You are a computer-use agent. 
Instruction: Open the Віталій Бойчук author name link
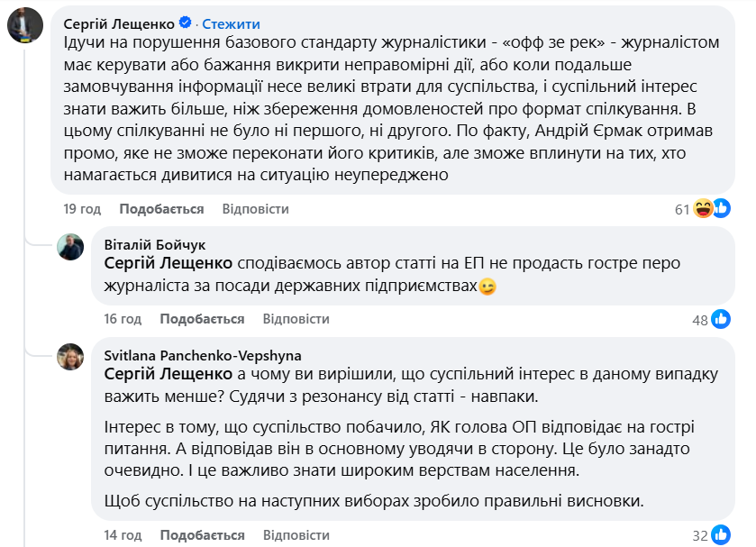tap(155, 244)
